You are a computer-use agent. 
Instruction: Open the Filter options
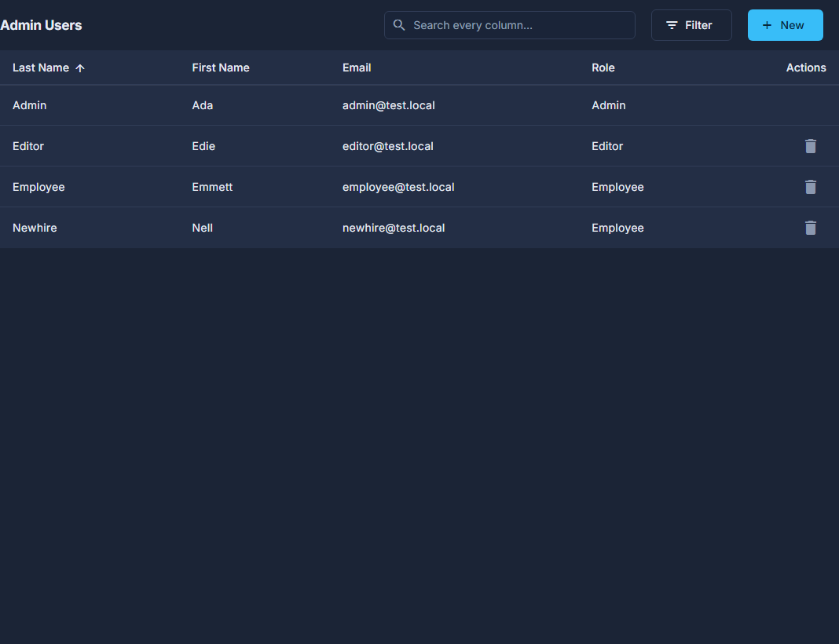coord(691,25)
